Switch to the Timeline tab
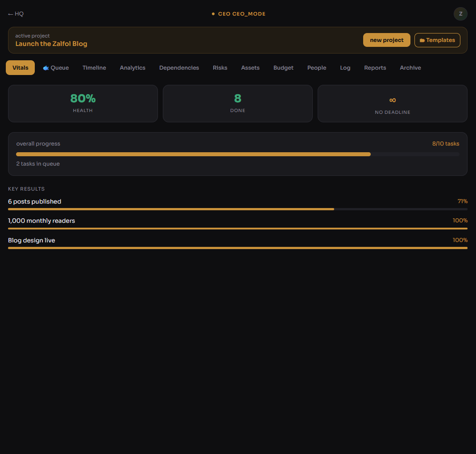This screenshot has width=476, height=454. 94,68
